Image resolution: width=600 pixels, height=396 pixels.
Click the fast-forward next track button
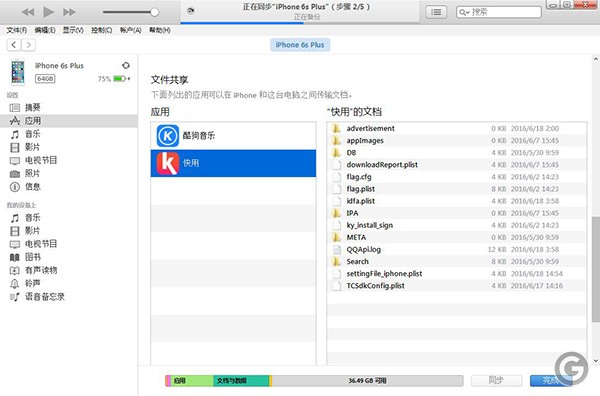[x=69, y=12]
